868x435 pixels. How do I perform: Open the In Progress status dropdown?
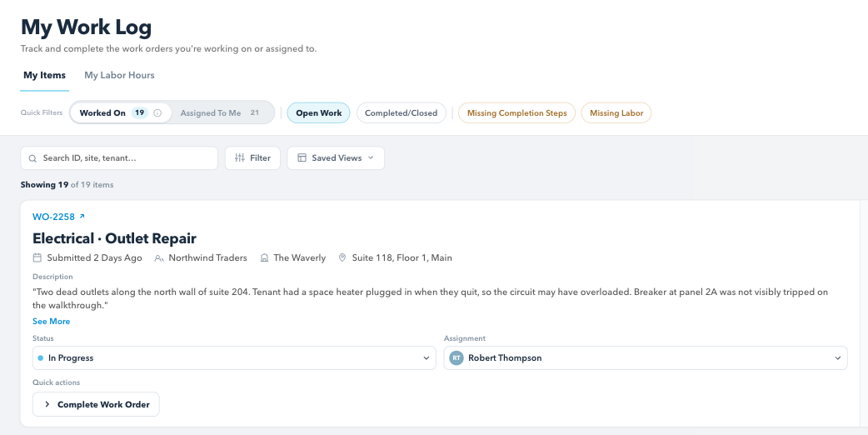[234, 358]
